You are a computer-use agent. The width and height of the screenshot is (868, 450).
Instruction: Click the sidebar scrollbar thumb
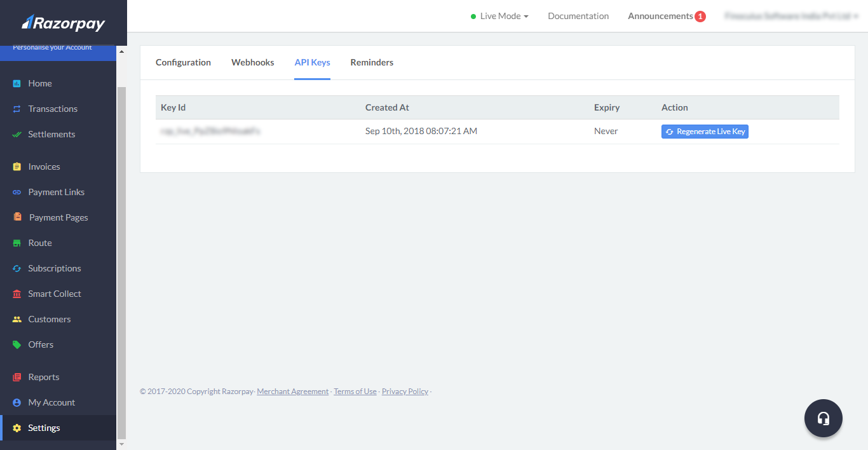(x=122, y=262)
